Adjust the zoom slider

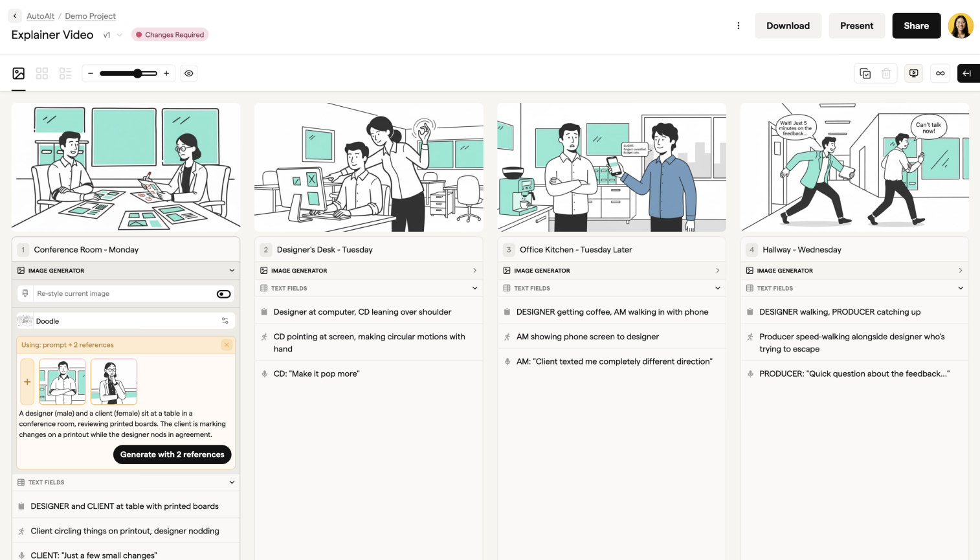click(x=137, y=73)
